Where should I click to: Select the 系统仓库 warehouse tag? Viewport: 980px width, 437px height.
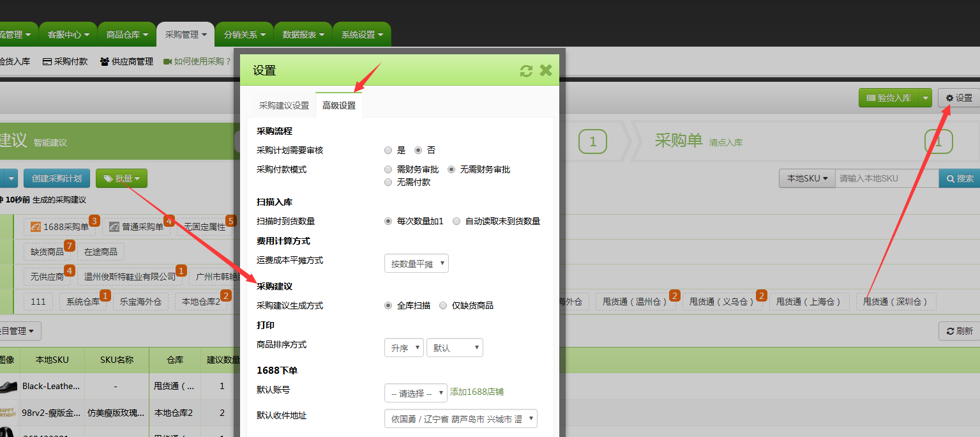tap(83, 302)
